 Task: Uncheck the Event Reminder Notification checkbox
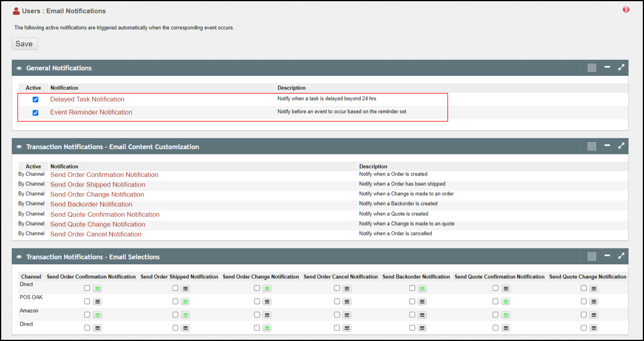pyautogui.click(x=35, y=113)
